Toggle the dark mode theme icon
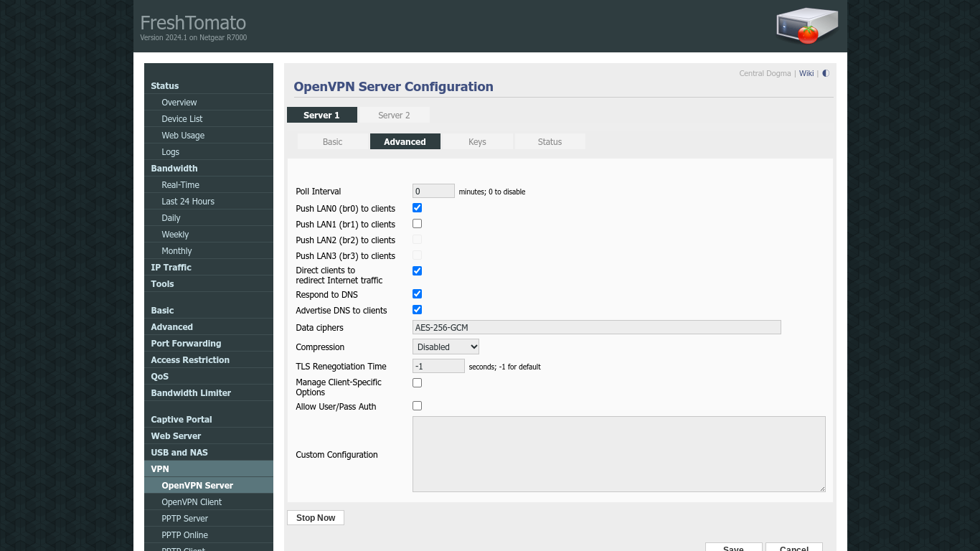 [x=826, y=73]
